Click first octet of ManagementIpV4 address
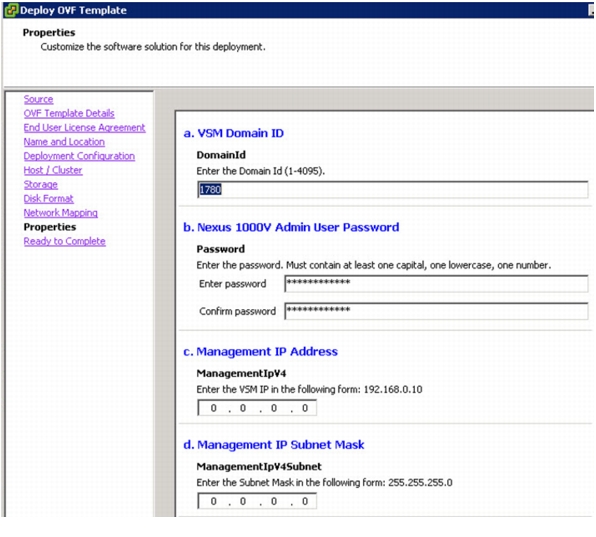Viewport: 596px width, 537px height. 214,408
